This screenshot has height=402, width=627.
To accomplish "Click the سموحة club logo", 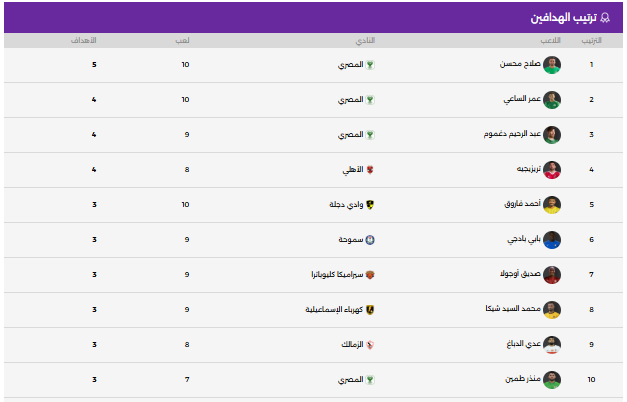I will (x=371, y=240).
